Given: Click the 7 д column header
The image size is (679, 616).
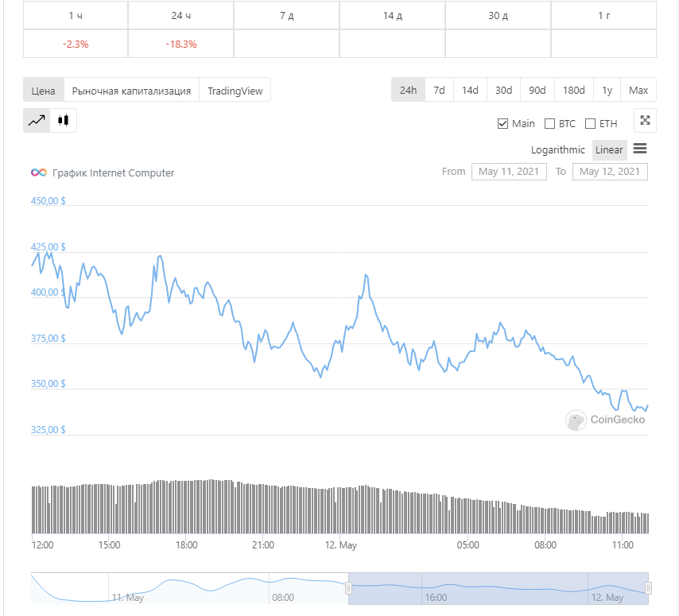Looking at the screenshot, I should coord(287,16).
